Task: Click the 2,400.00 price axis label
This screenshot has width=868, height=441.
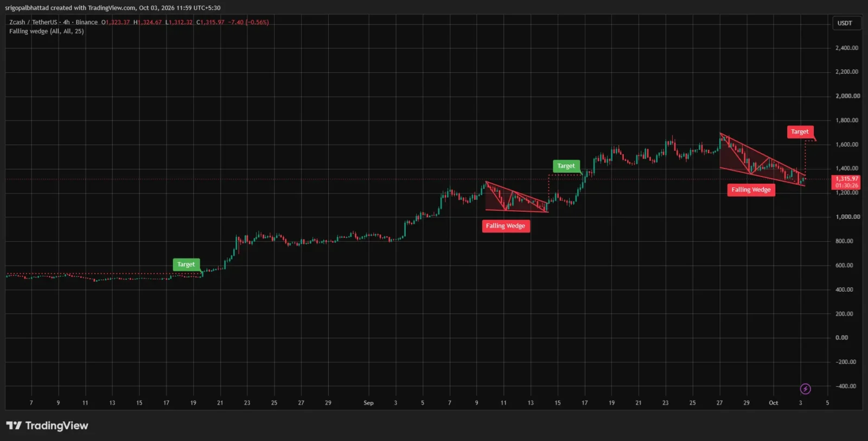Action: pos(847,48)
